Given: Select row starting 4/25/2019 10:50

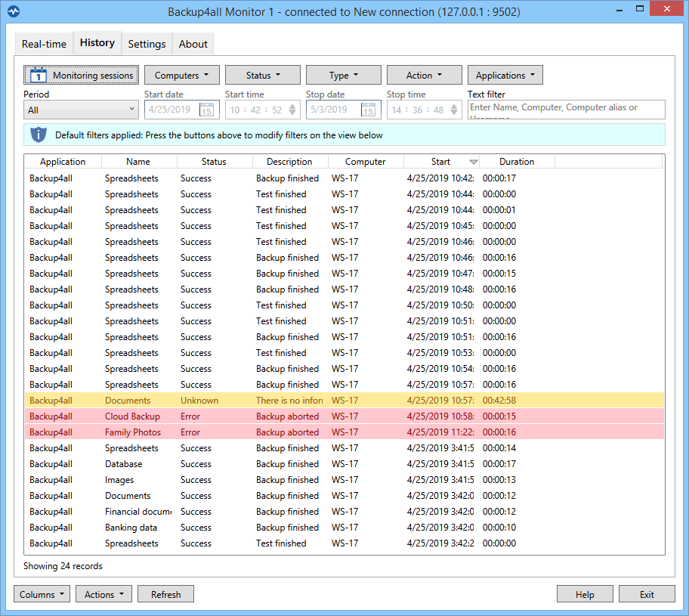Looking at the screenshot, I should pyautogui.click(x=344, y=305).
